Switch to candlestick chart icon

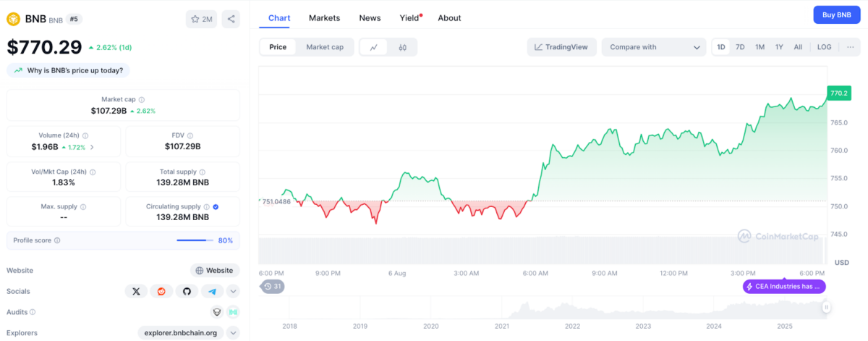click(402, 47)
